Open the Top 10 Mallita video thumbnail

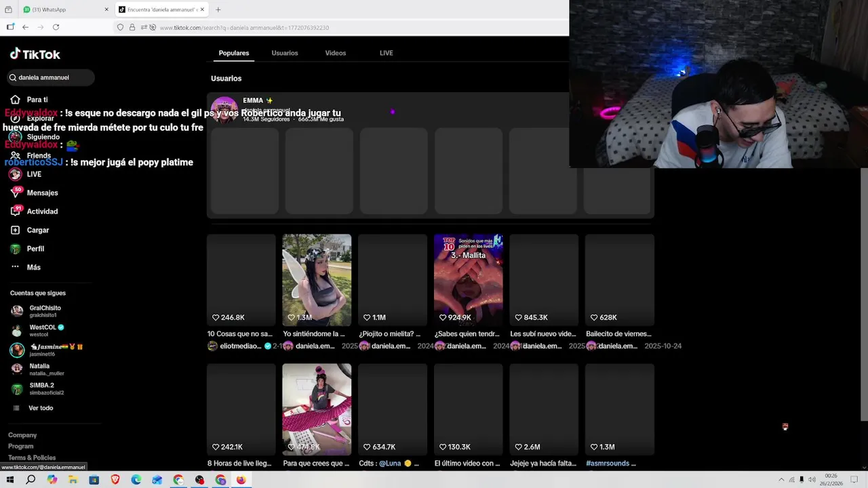pos(469,280)
